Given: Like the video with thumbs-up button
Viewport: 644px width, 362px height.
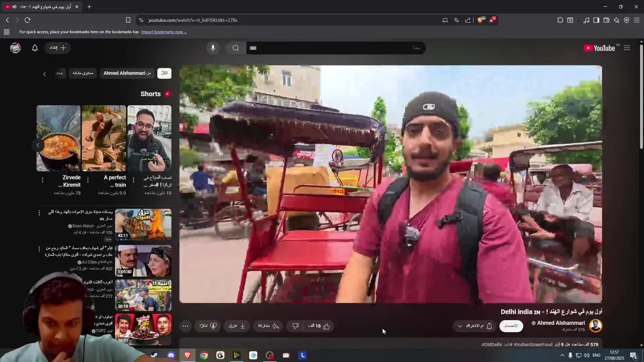Looking at the screenshot, I should click(319, 326).
